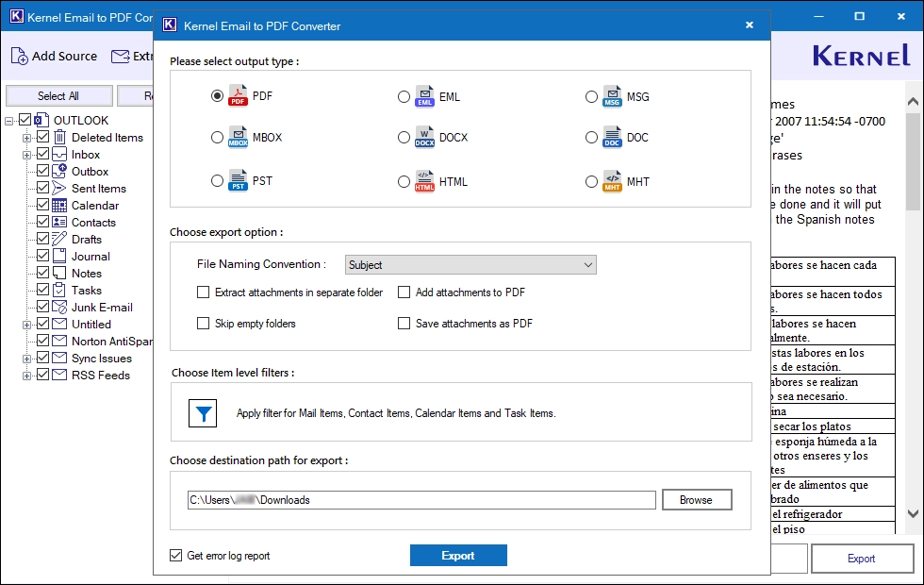Open the File Naming Convention dropdown
The height and width of the screenshot is (585, 924).
pyautogui.click(x=470, y=265)
